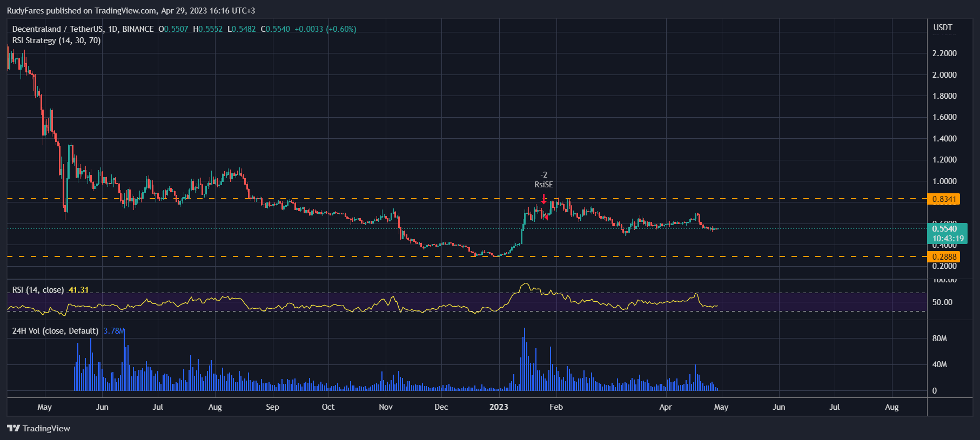Click the RSI value 41.31 in the legend

pyautogui.click(x=79, y=290)
